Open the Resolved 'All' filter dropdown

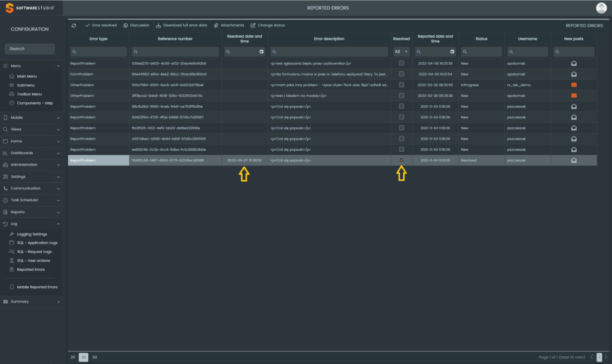(402, 52)
